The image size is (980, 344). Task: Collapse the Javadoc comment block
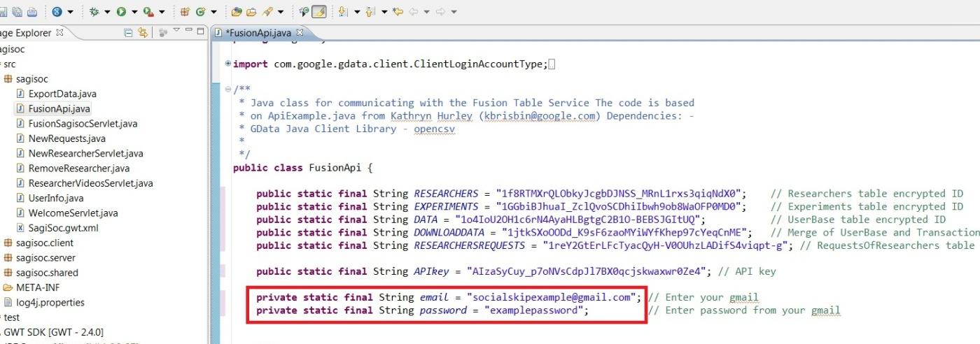[x=228, y=89]
